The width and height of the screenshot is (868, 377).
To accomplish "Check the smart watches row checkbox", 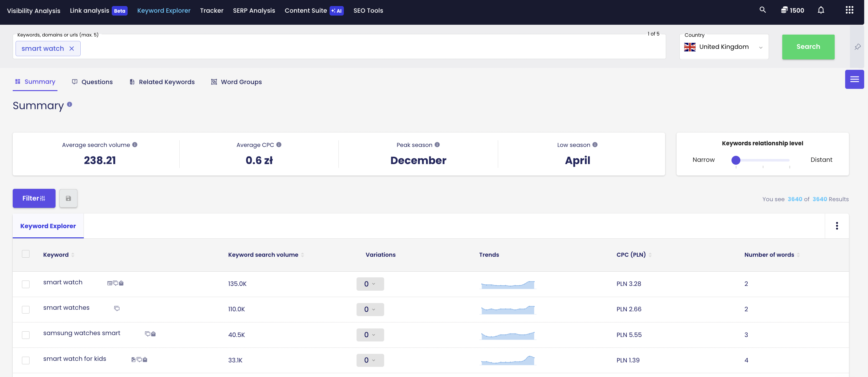I will coord(26,309).
